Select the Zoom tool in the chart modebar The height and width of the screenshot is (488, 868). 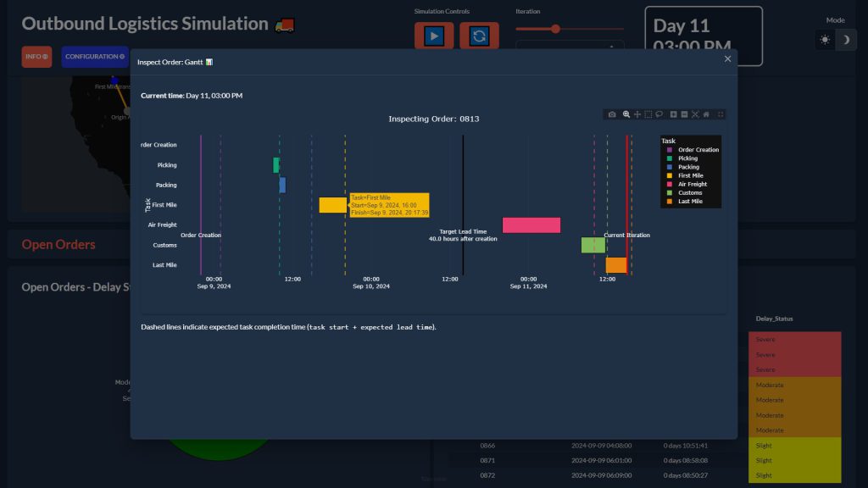click(626, 114)
